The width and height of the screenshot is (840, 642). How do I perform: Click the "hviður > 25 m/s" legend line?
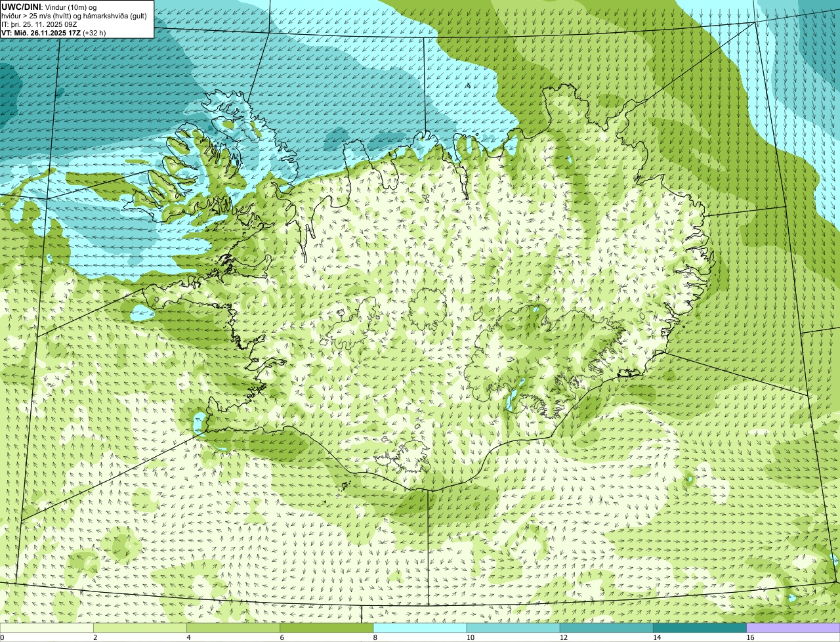74,15
